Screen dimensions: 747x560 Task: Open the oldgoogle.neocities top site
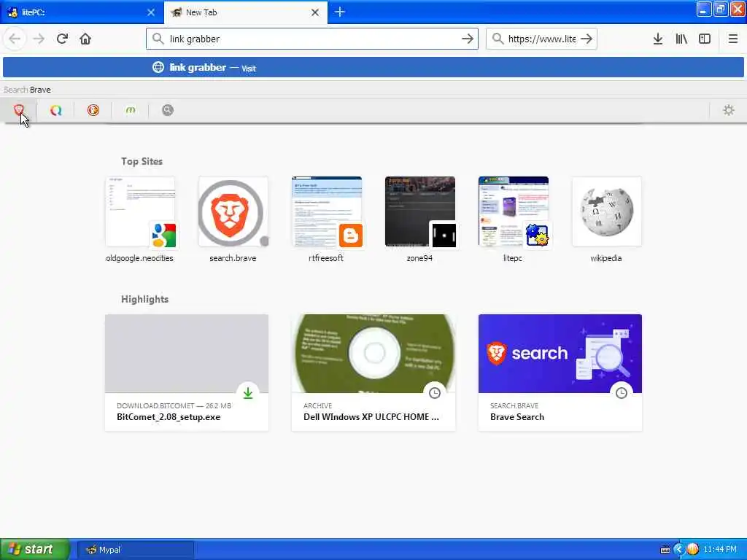point(139,220)
